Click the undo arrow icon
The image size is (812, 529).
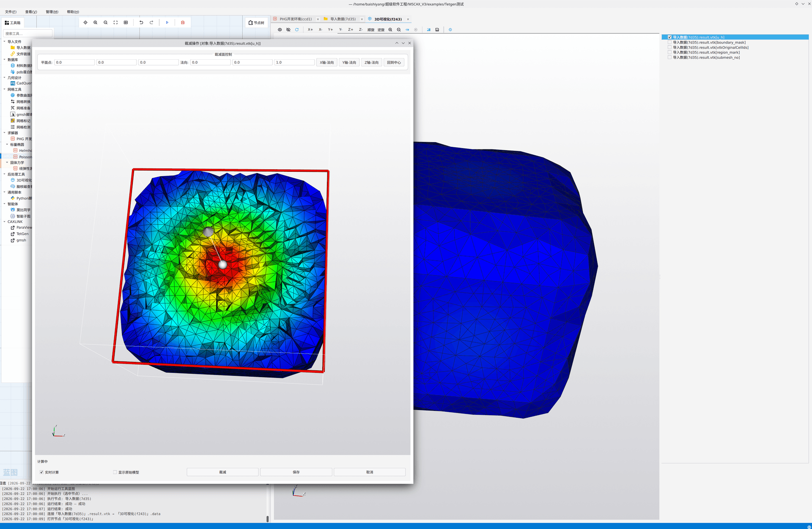click(x=141, y=22)
